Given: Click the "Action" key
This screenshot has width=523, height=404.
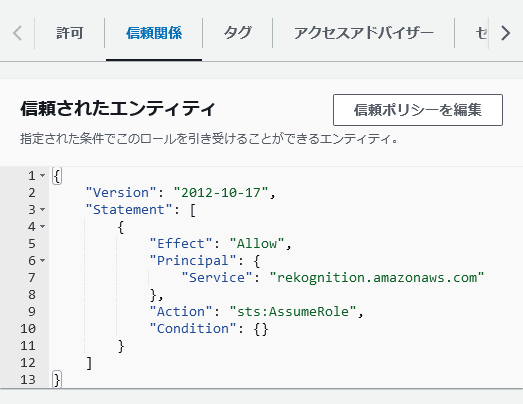Looking at the screenshot, I should pyautogui.click(x=181, y=312).
